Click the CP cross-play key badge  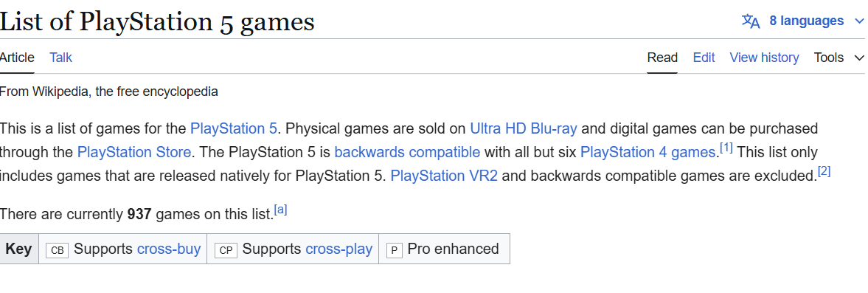coord(226,249)
